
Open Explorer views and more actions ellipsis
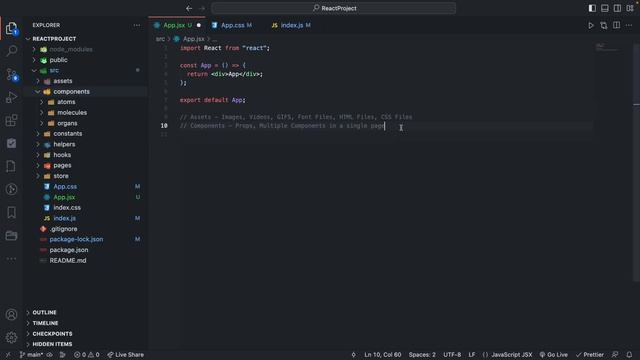(137, 25)
